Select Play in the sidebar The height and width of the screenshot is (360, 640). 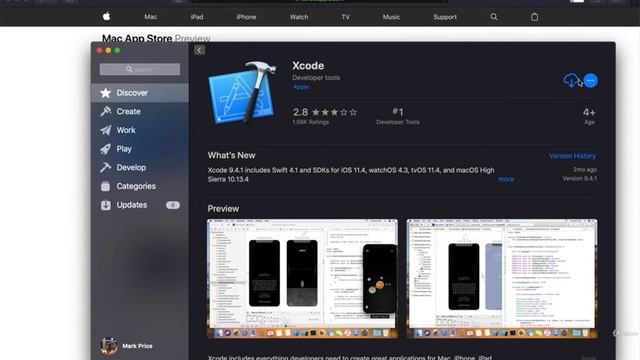(x=140, y=149)
